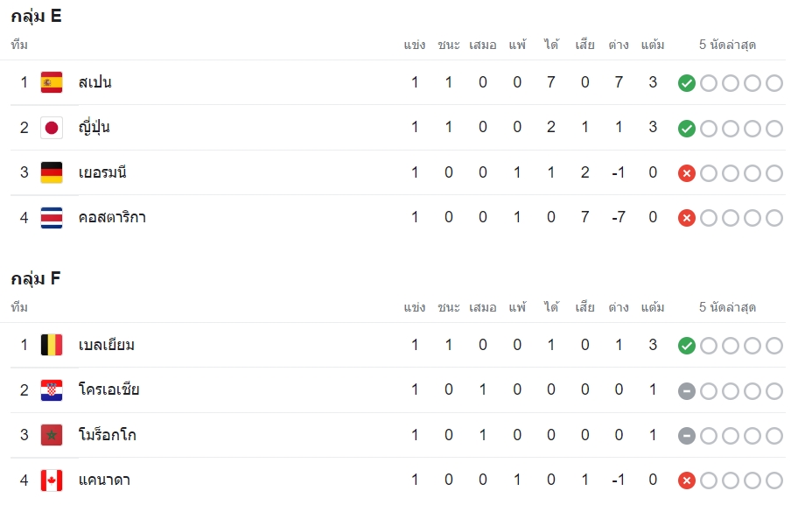Click the กลุ่ม F heading
812x512 pixels.
point(36,279)
